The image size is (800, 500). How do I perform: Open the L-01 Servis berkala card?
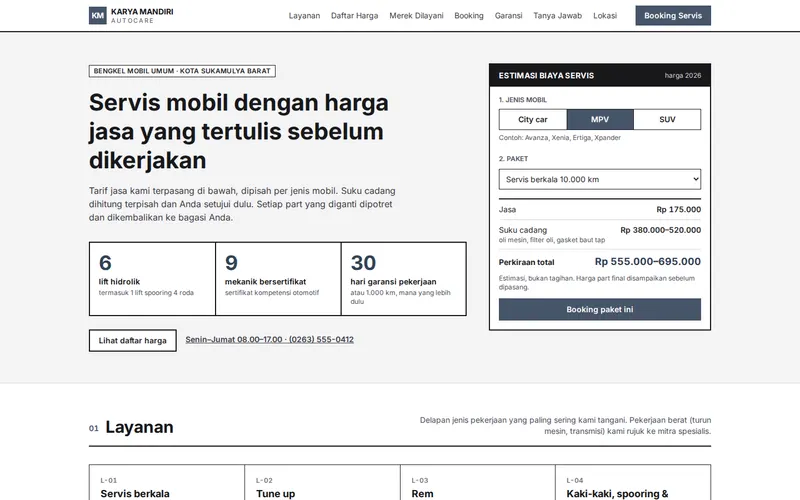point(167,483)
